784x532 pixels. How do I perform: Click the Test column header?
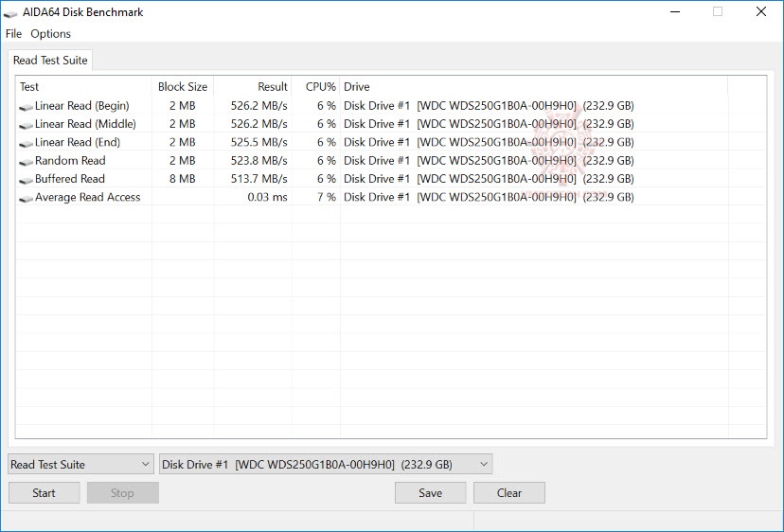(x=83, y=86)
